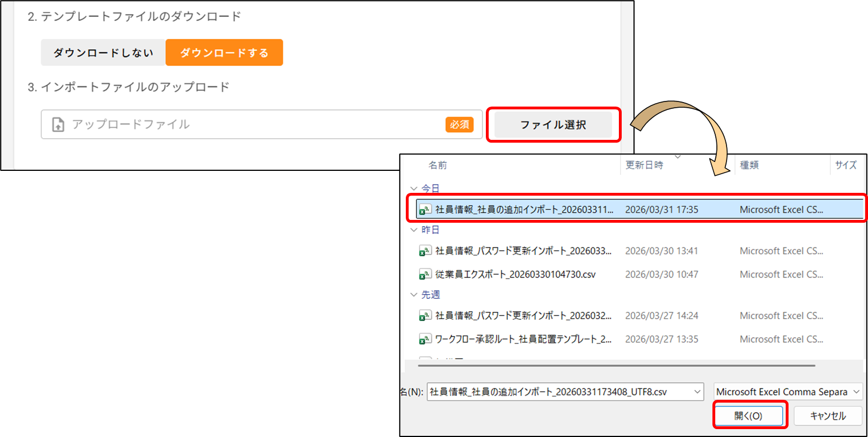Collapse the 今日 group
This screenshot has width=868, height=437.
[x=414, y=188]
